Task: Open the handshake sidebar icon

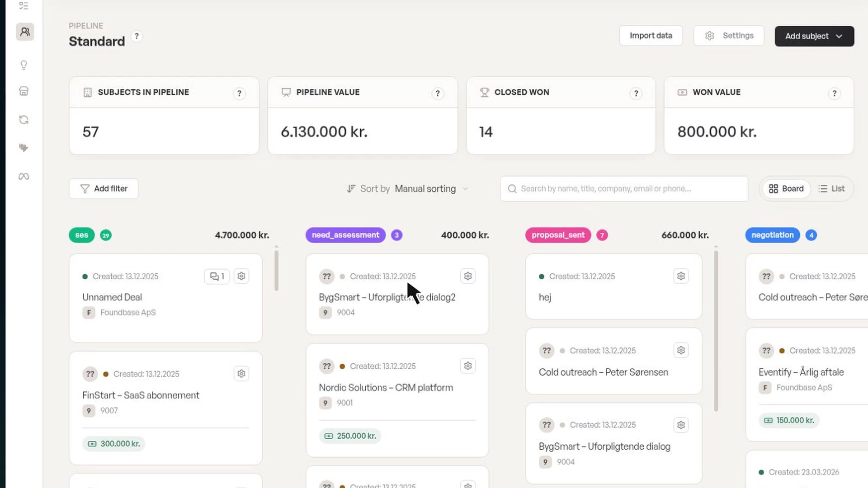Action: pyautogui.click(x=24, y=148)
